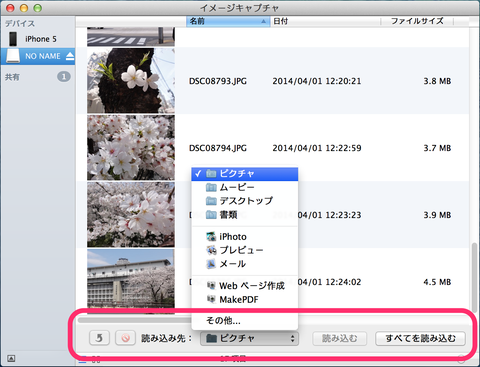The height and width of the screenshot is (367, 480).
Task: Choose 書類 in destination menu
Action: [x=245, y=215]
